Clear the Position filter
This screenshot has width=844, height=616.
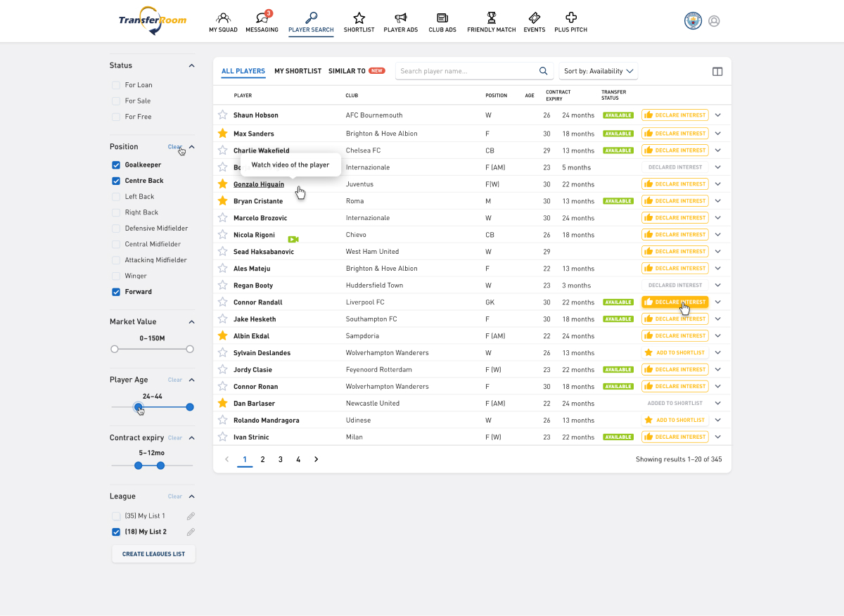coord(174,147)
